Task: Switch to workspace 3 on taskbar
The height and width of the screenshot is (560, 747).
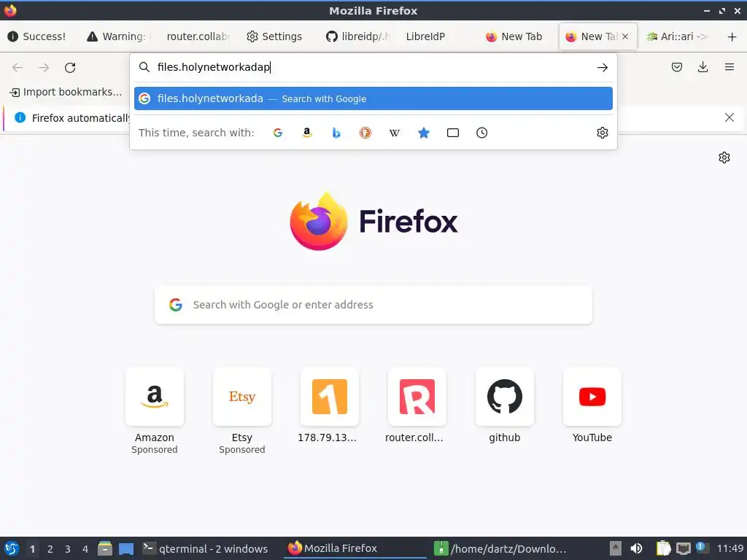Action: [68, 549]
